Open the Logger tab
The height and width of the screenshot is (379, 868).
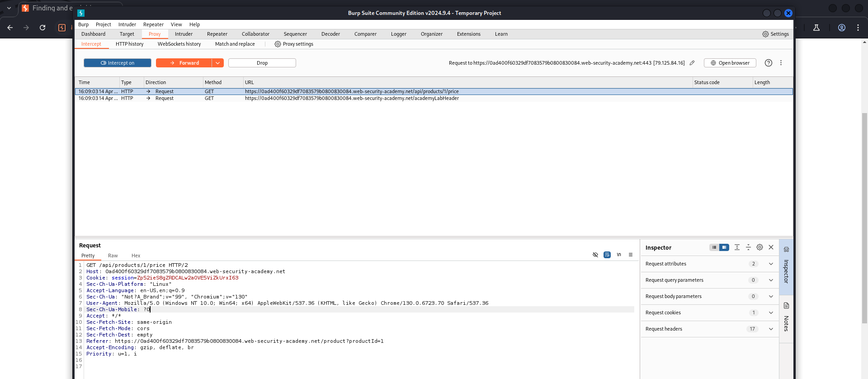(x=398, y=34)
